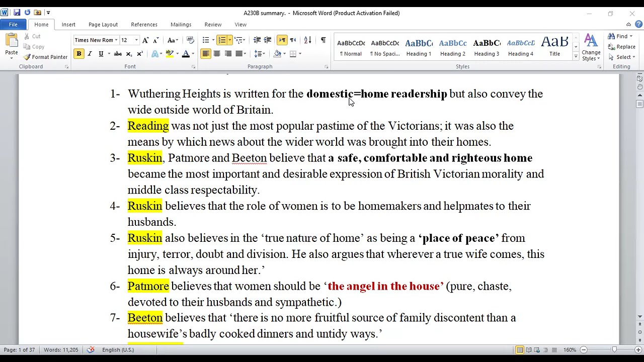
Task: Click the 160% zoom level
Action: (570, 350)
